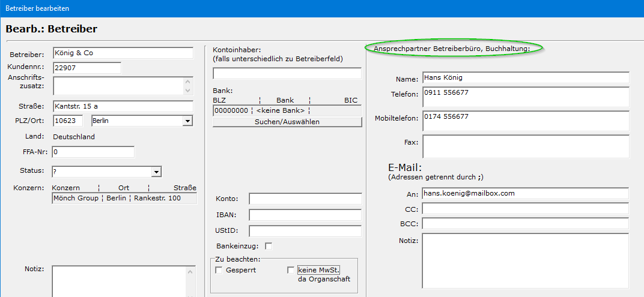The width and height of the screenshot is (644, 297).
Task: Open the Ort dropdown showing Berlin
Action: click(188, 121)
